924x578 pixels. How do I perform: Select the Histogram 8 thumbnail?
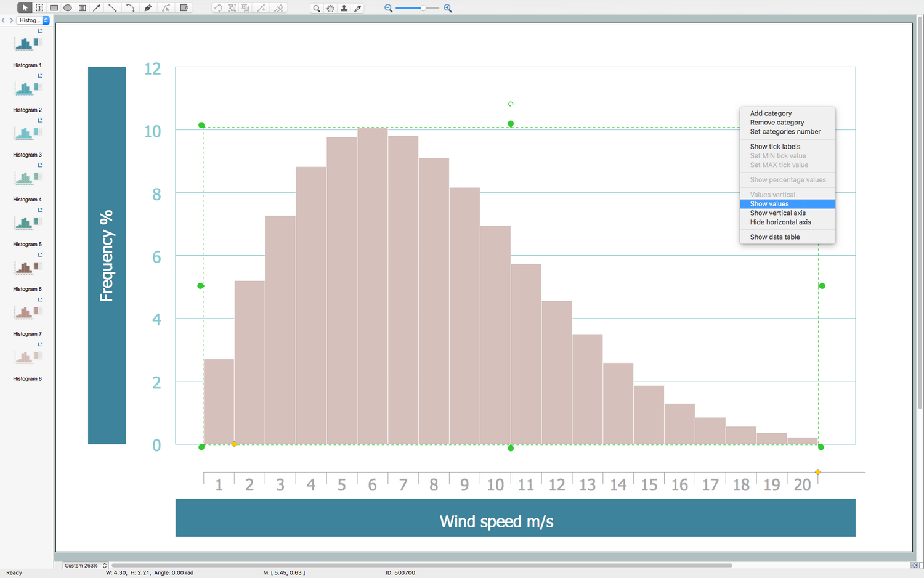(x=27, y=357)
